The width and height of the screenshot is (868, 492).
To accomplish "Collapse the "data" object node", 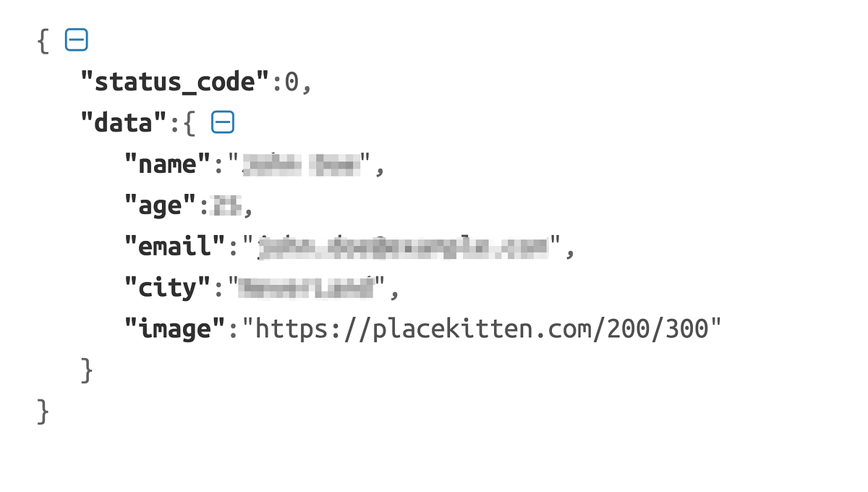I will [223, 123].
